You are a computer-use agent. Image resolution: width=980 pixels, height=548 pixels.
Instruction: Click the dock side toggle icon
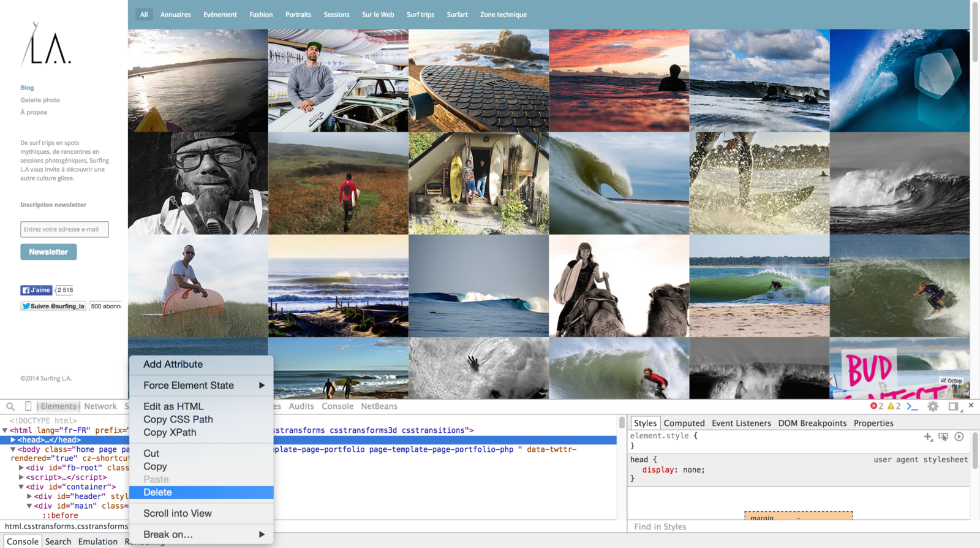coord(953,406)
